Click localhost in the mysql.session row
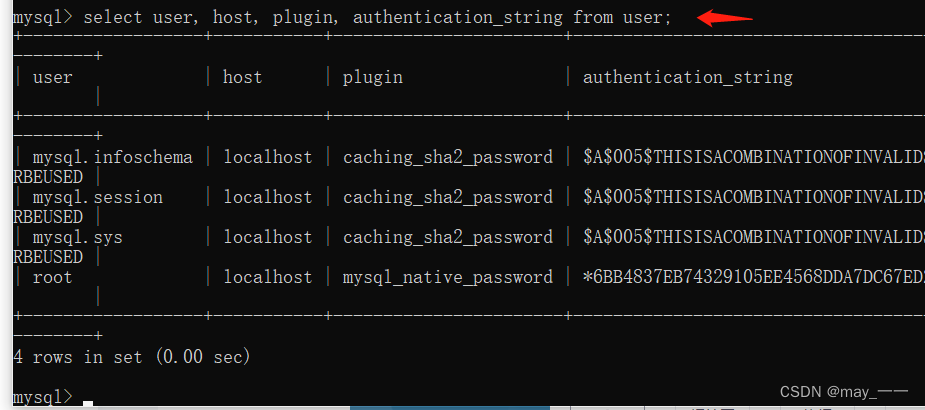The height and width of the screenshot is (410, 925). (268, 197)
